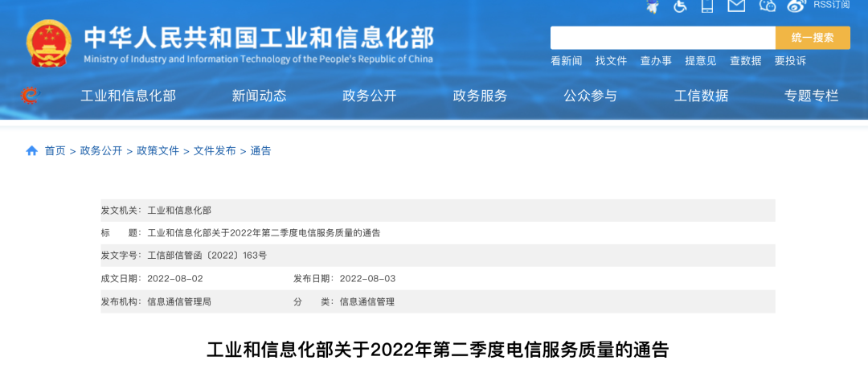Open the 政务公开 nav menu
Viewport: 868px width, 385px height.
click(x=370, y=96)
